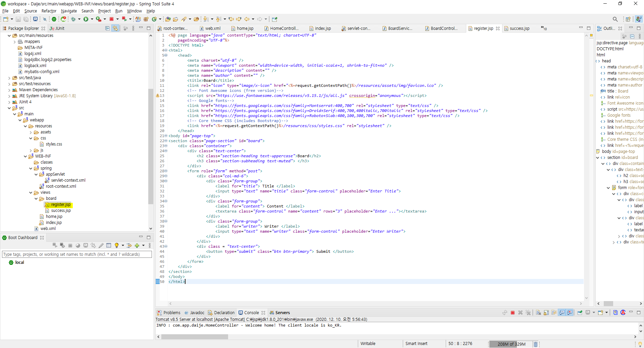
Task: Click the Boot Dashboard view menu dots
Action: pos(150,245)
